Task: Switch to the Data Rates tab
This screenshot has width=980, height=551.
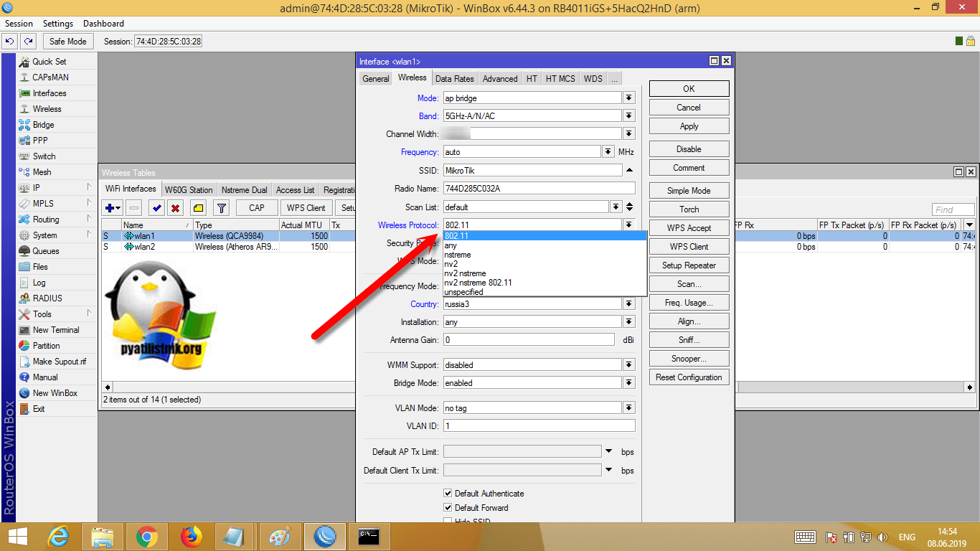Action: [454, 79]
